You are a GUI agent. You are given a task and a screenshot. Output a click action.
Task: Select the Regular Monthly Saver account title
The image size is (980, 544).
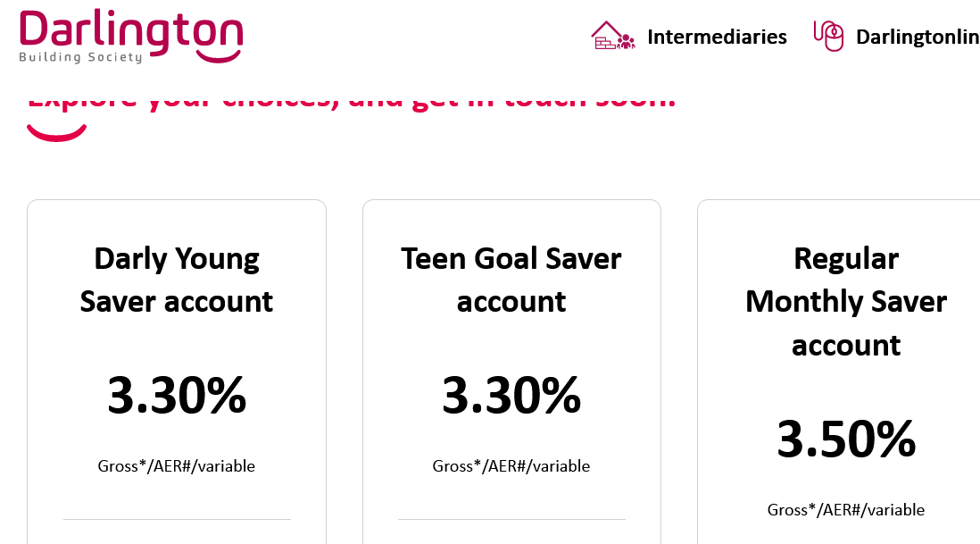click(846, 301)
